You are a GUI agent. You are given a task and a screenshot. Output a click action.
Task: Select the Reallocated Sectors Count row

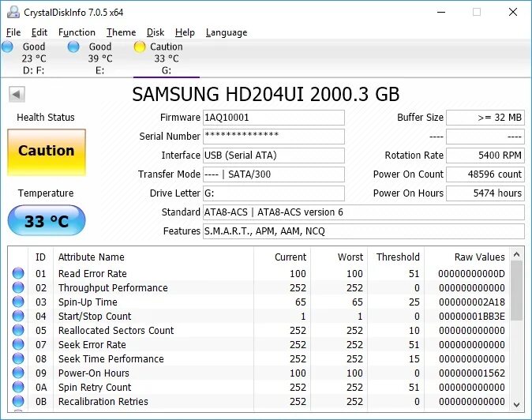click(259, 331)
